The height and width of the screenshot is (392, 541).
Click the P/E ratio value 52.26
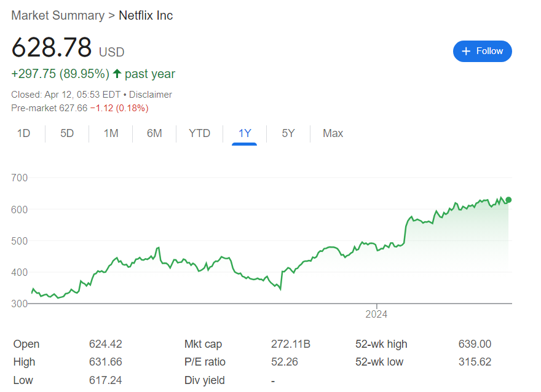(x=284, y=362)
